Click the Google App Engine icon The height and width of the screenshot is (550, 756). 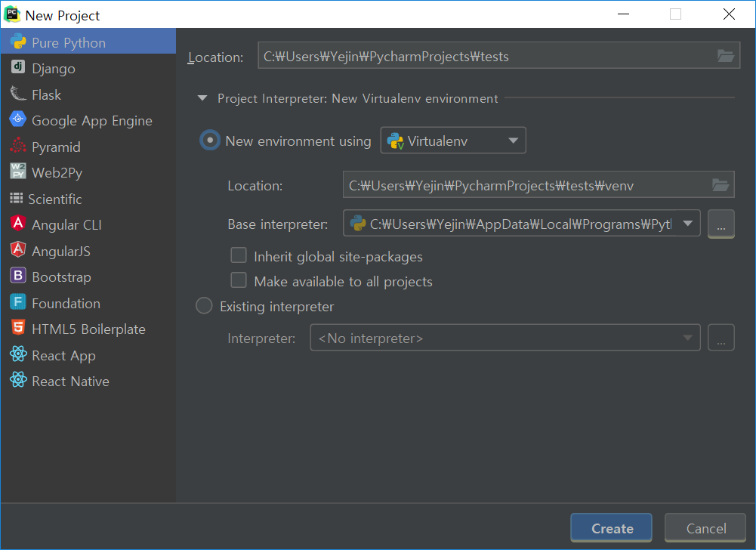(18, 119)
